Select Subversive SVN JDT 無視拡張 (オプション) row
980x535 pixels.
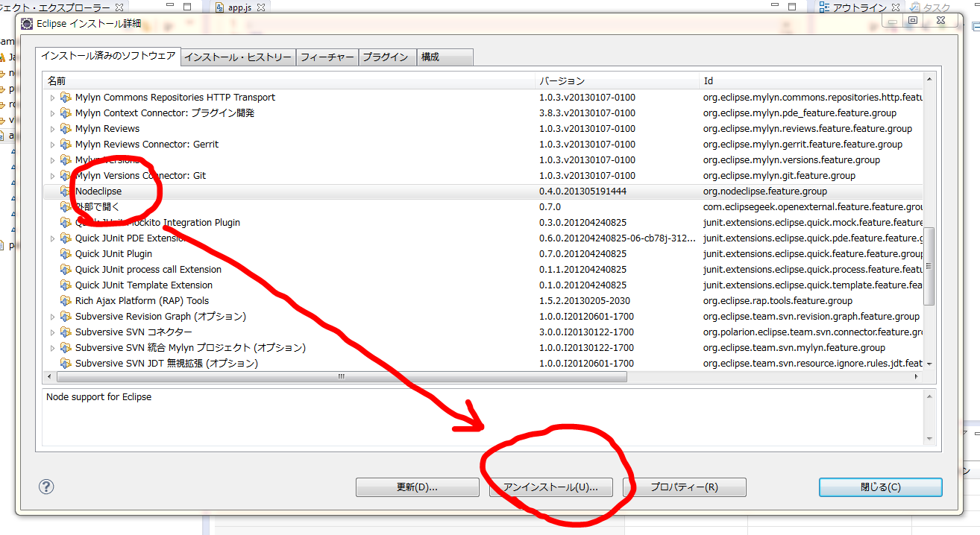tap(483, 364)
